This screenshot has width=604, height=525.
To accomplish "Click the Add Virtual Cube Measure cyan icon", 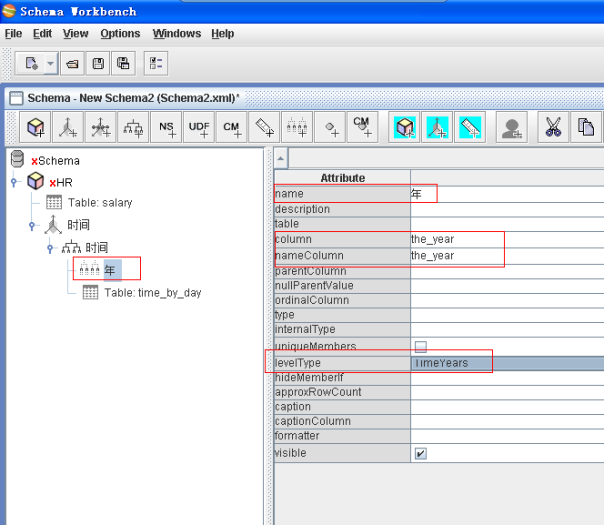I will pos(470,127).
